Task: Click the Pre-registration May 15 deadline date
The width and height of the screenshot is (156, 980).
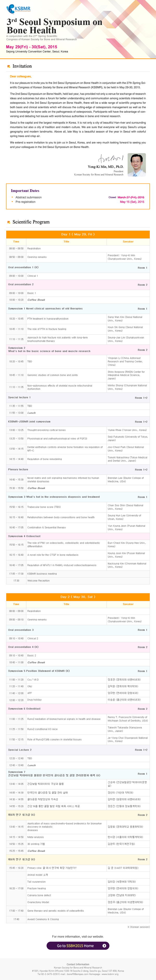Action: pyautogui.click(x=132, y=202)
